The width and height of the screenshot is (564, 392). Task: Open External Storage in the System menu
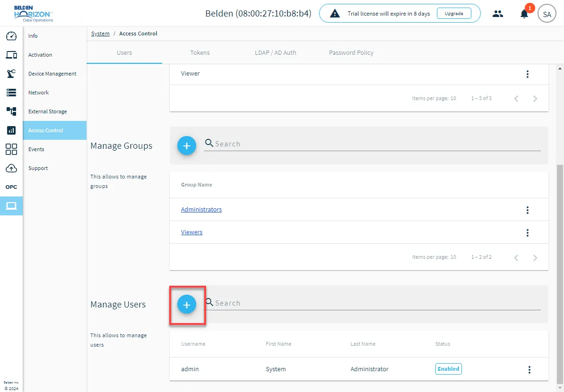(55, 111)
